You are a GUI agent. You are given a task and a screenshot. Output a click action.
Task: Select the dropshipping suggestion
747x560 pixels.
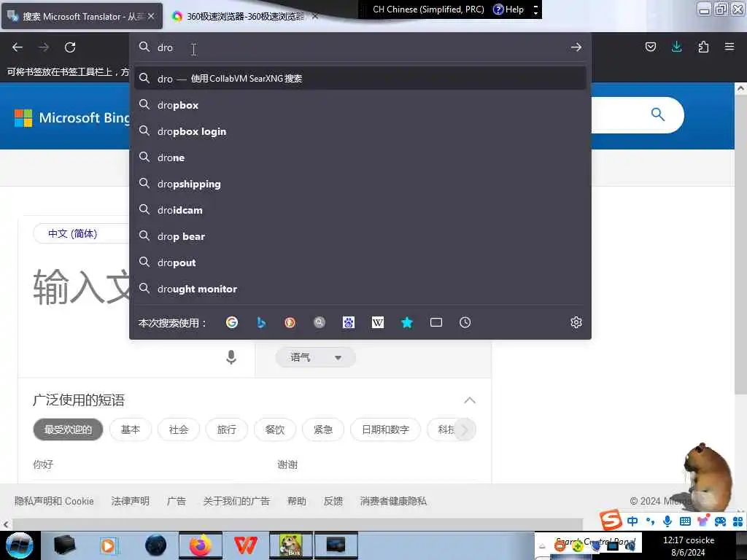(360, 184)
